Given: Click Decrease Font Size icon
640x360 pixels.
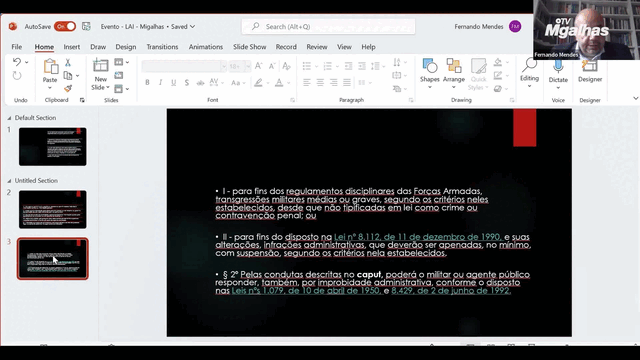Looking at the screenshot, I should (272, 66).
